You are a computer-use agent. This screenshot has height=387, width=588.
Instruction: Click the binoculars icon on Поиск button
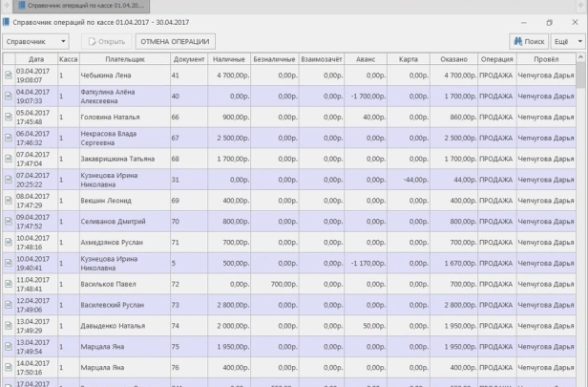pyautogui.click(x=517, y=42)
